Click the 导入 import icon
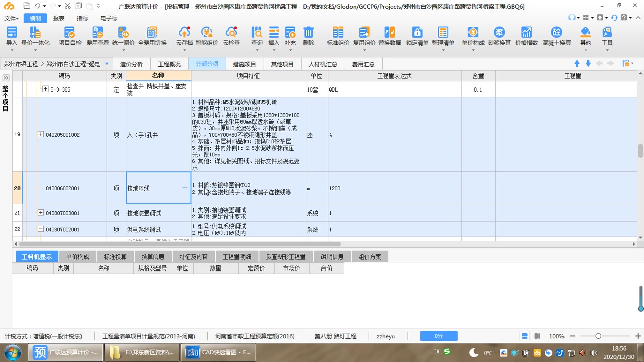644x362 pixels. 12,36
